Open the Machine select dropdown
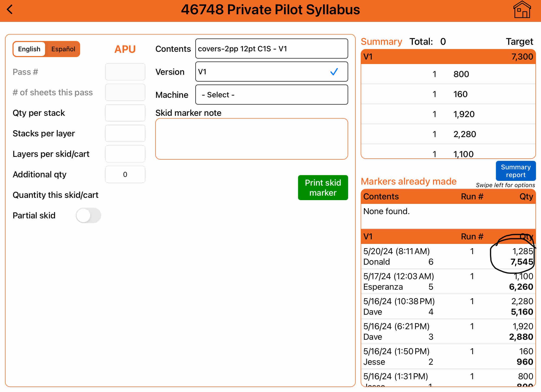Screen dimensions: 541x392 tap(272, 95)
